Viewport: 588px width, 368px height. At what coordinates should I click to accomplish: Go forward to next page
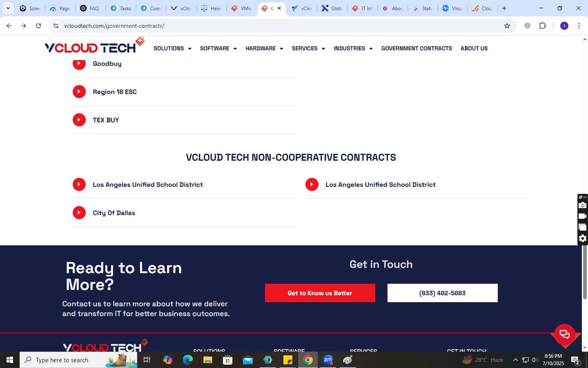[x=24, y=26]
